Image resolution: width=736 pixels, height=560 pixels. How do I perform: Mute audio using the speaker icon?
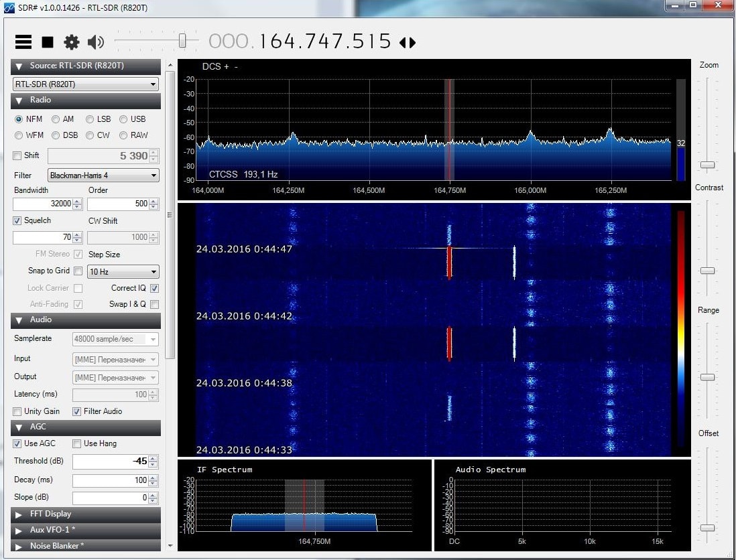96,42
